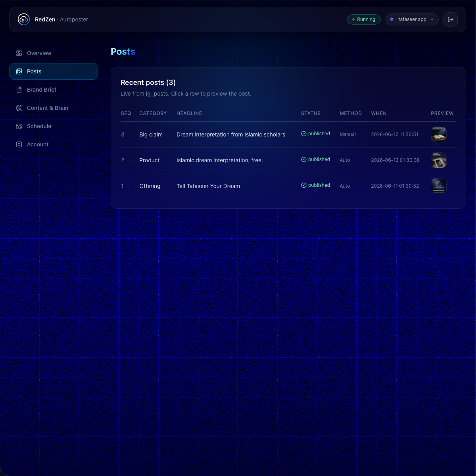This screenshot has height=476, width=476.
Task: Click published check icon in row 1
Action: pos(304,185)
